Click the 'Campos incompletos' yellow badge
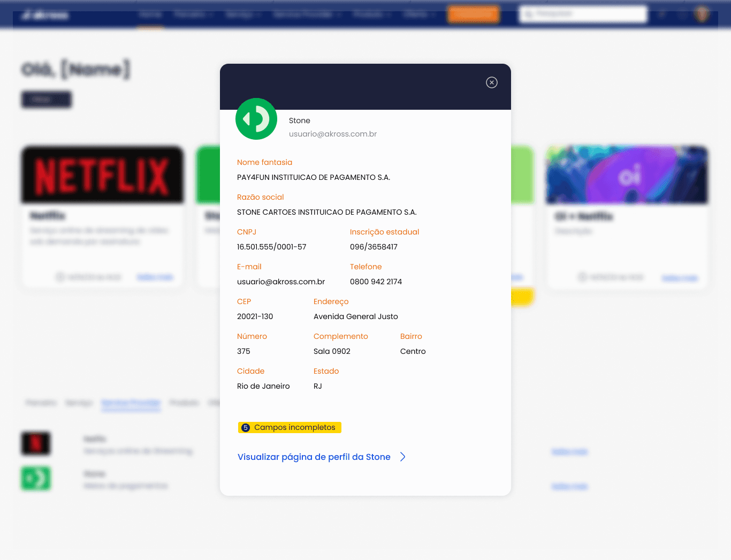Screen dimensions: 731x560 click(x=290, y=427)
